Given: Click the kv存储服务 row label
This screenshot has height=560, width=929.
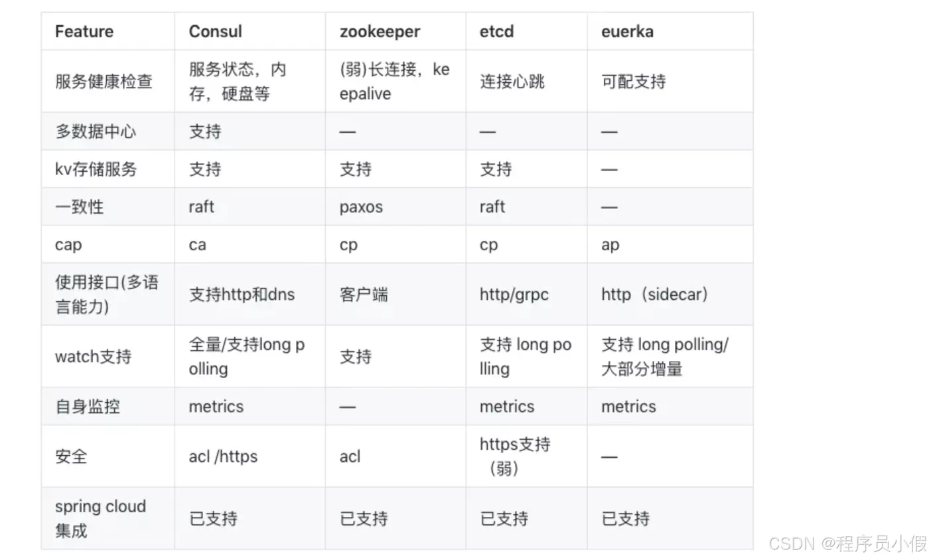Looking at the screenshot, I should tap(96, 169).
